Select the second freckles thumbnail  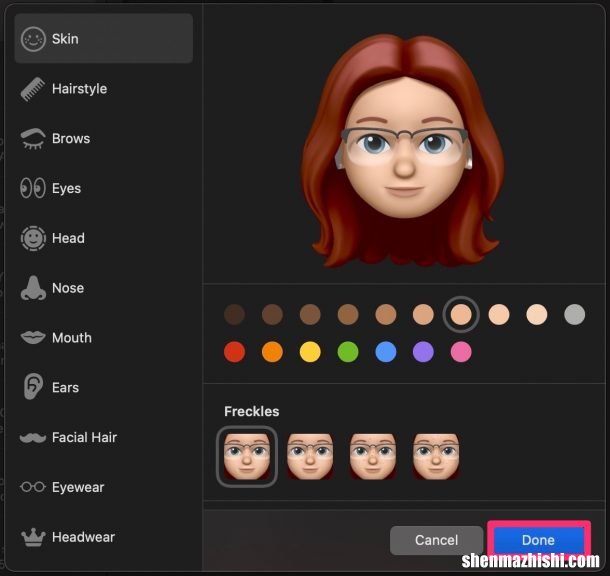coord(310,457)
